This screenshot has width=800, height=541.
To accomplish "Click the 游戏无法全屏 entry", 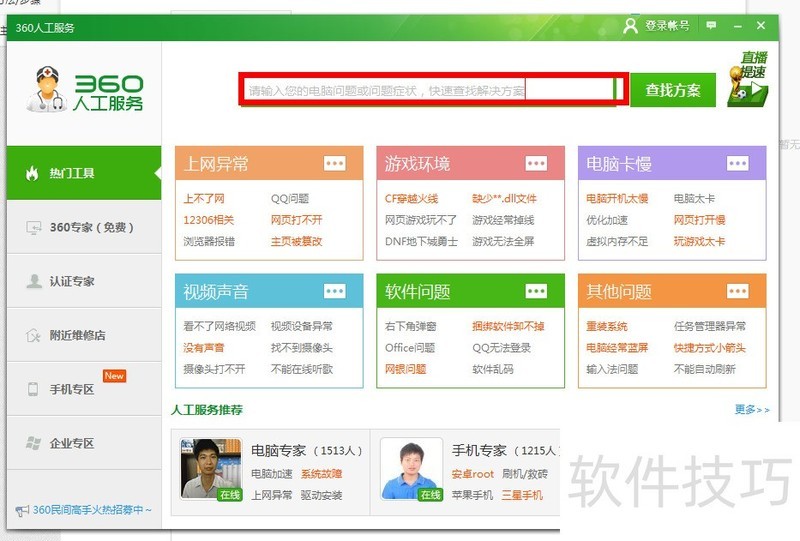I will [503, 241].
